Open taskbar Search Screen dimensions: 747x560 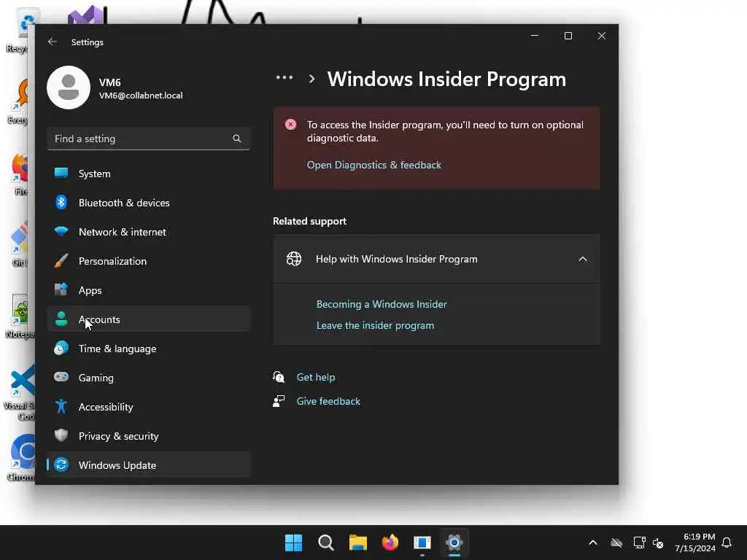click(326, 542)
